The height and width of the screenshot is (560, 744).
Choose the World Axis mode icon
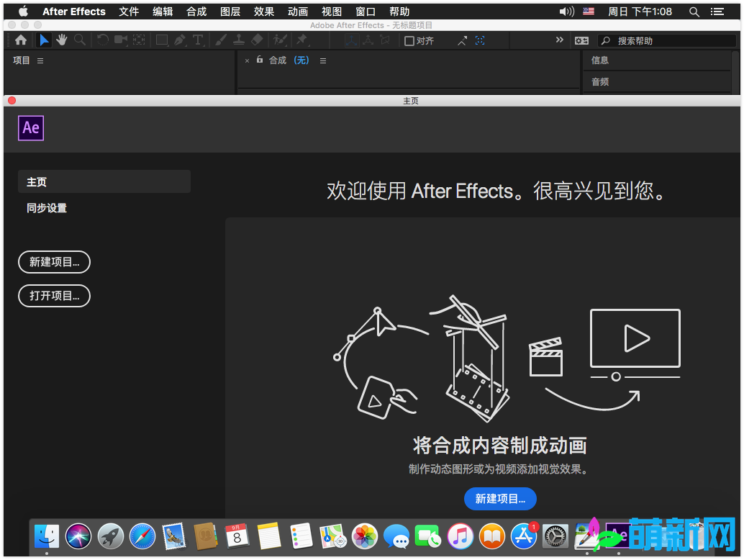pos(368,41)
